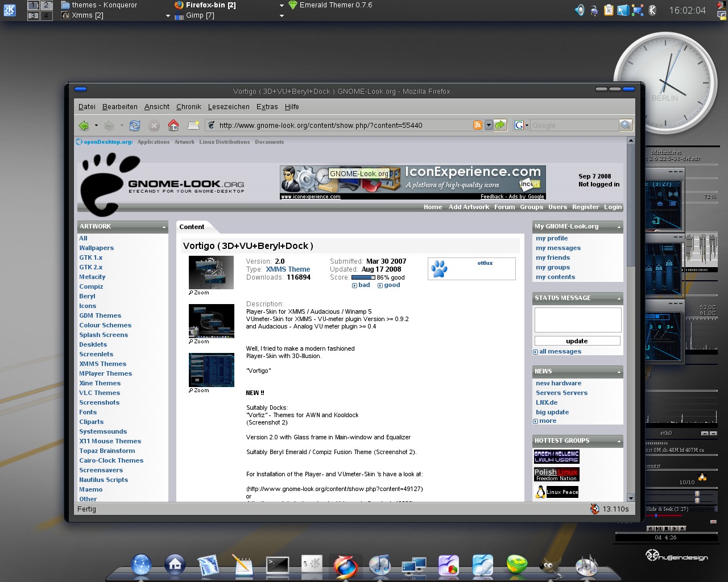This screenshot has height=582, width=728.
Task: Switch to virtual desktop 2 in pager
Action: [x=47, y=5]
